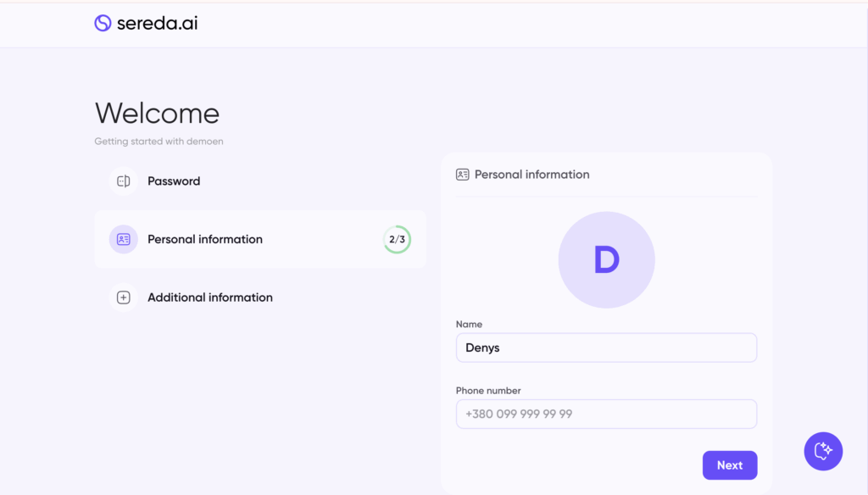Open the AI assistant sparkle floating button
Screen dimensions: 868x495
tap(823, 451)
